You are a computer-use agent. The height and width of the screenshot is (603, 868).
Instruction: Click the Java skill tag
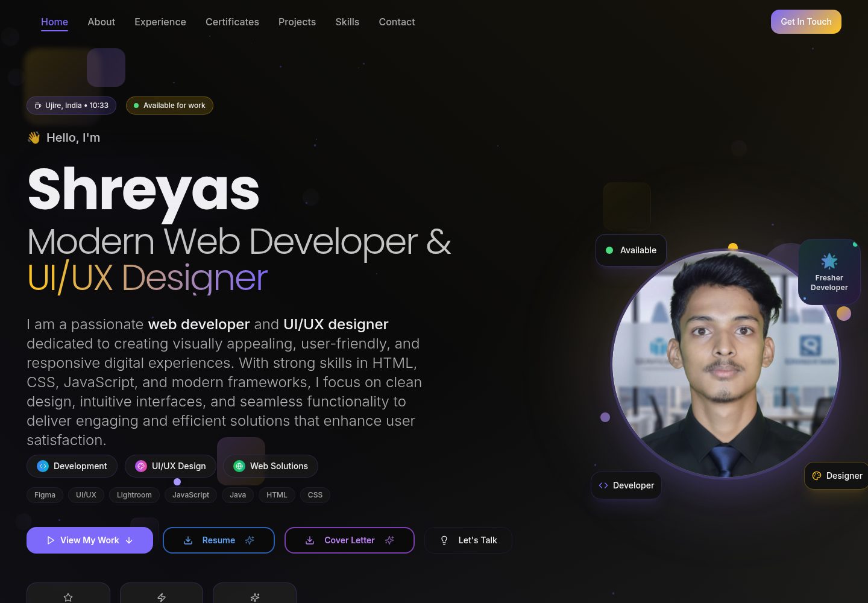(238, 495)
